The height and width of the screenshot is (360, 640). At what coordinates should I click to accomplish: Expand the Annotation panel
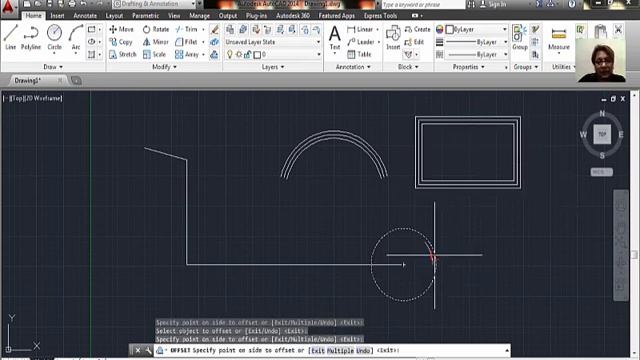(x=353, y=67)
